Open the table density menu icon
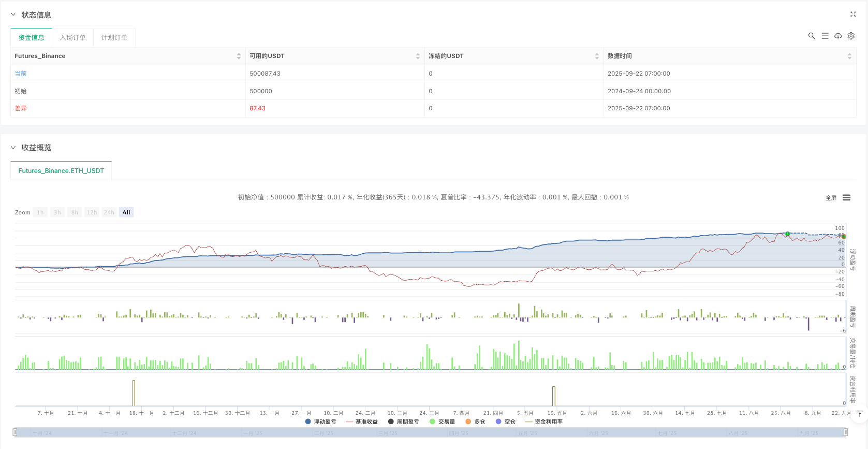 coord(825,36)
